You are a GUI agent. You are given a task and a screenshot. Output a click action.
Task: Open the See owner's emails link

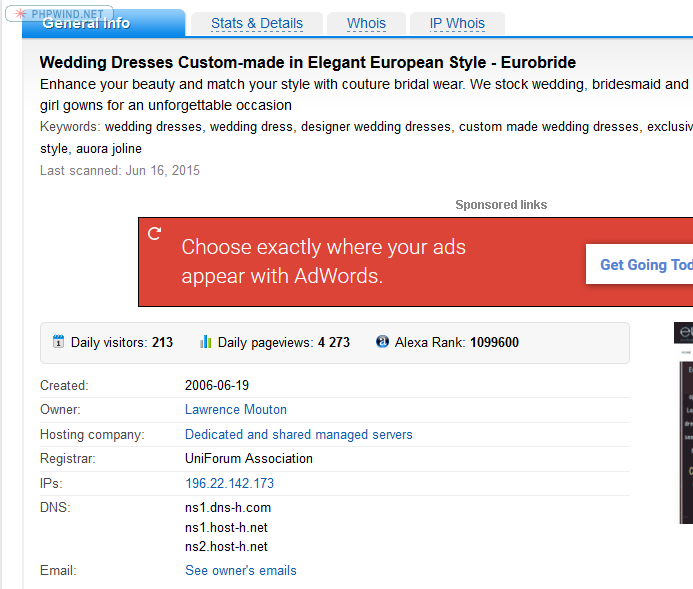[x=241, y=570]
